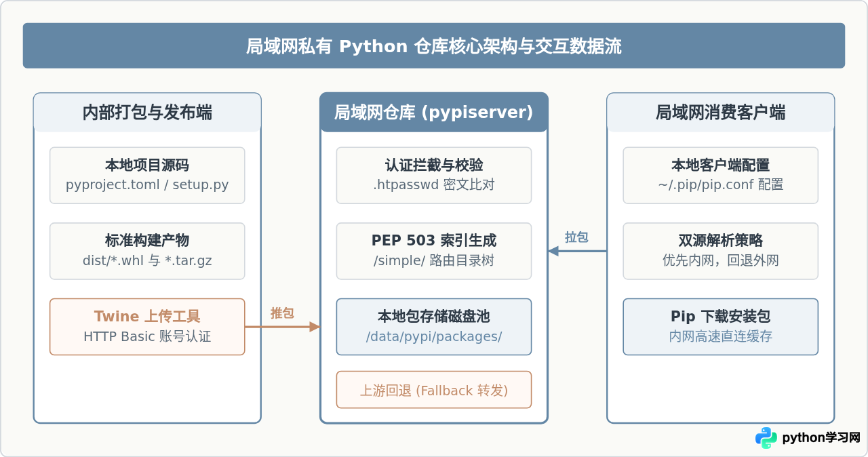This screenshot has width=868, height=457.
Task: Click the PEP 503 索引生成 heading
Action: [x=434, y=241]
